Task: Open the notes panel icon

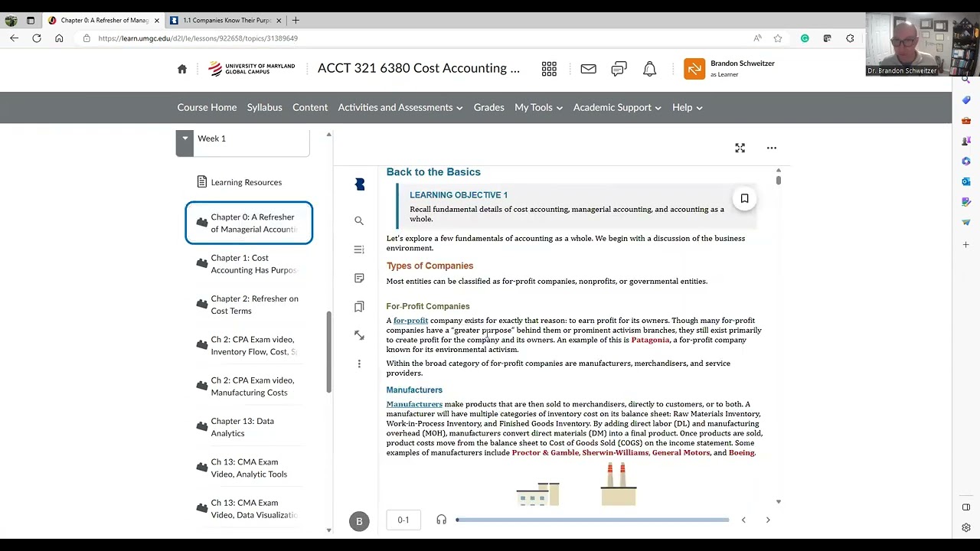Action: 359,278
